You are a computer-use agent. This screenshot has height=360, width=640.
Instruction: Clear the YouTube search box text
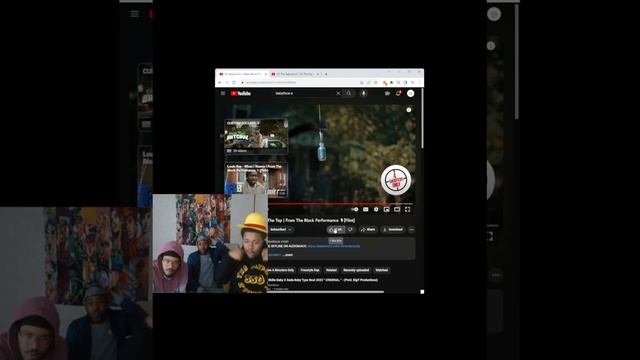(x=338, y=93)
